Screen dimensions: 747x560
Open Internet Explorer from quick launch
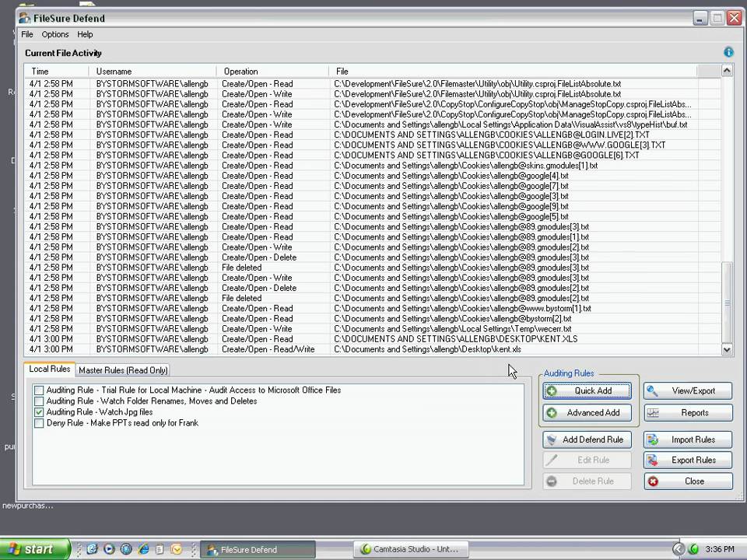pos(143,549)
